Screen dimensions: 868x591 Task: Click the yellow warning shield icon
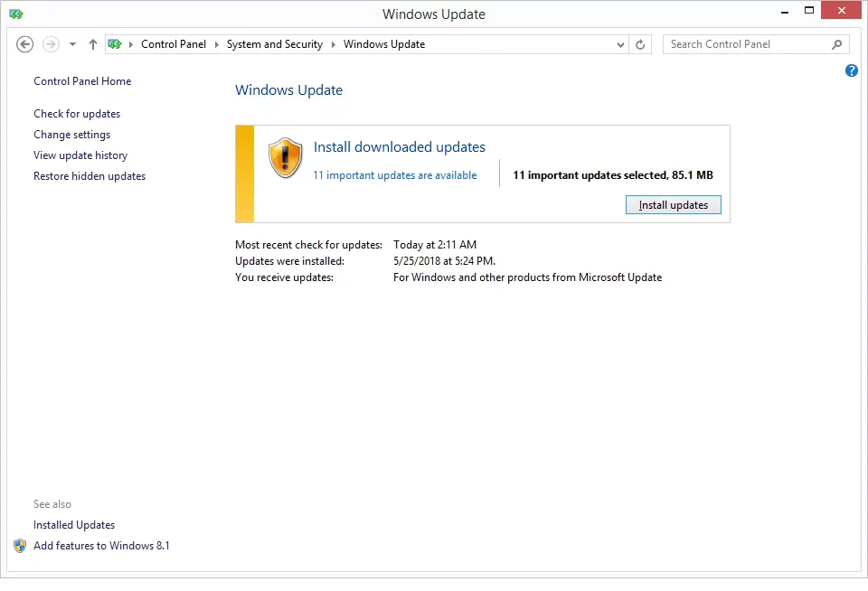[285, 158]
